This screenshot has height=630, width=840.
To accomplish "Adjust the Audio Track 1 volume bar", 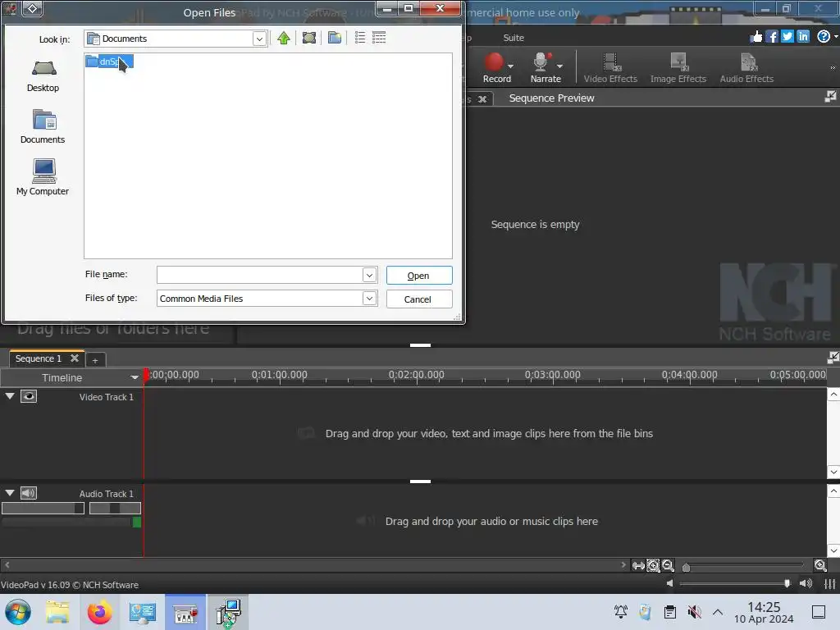I will [x=43, y=508].
